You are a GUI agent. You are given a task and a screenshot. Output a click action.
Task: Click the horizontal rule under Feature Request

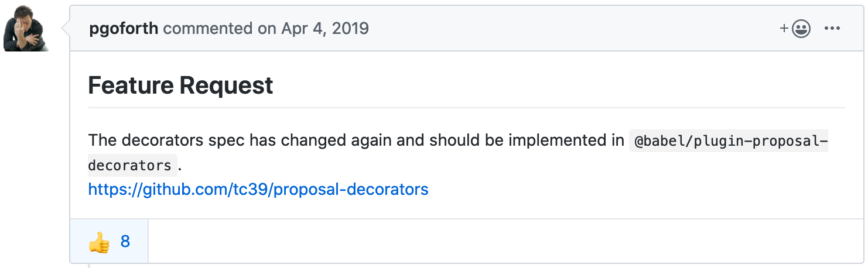pyautogui.click(x=467, y=108)
